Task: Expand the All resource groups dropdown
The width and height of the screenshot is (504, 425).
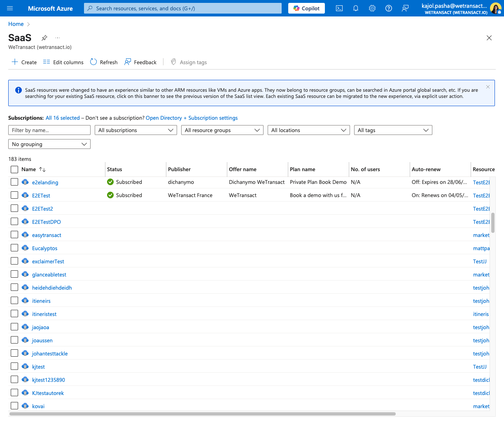Action: (222, 130)
